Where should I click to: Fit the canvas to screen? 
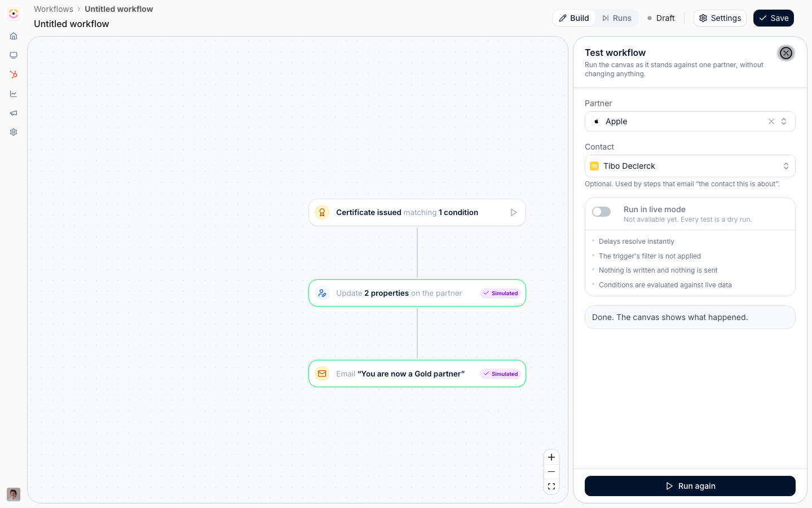tap(551, 487)
